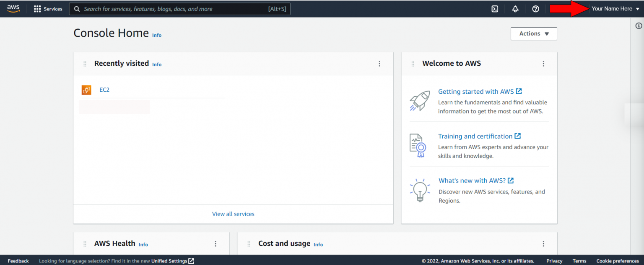This screenshot has height=265, width=644.
Task: Click the View all services link
Action: (x=233, y=214)
